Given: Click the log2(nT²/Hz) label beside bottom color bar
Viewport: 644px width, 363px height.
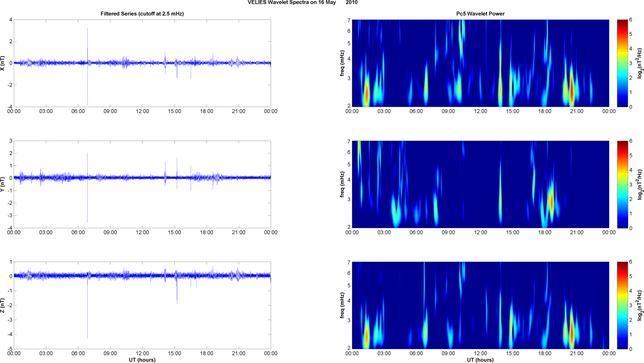Looking at the screenshot, I should point(640,305).
